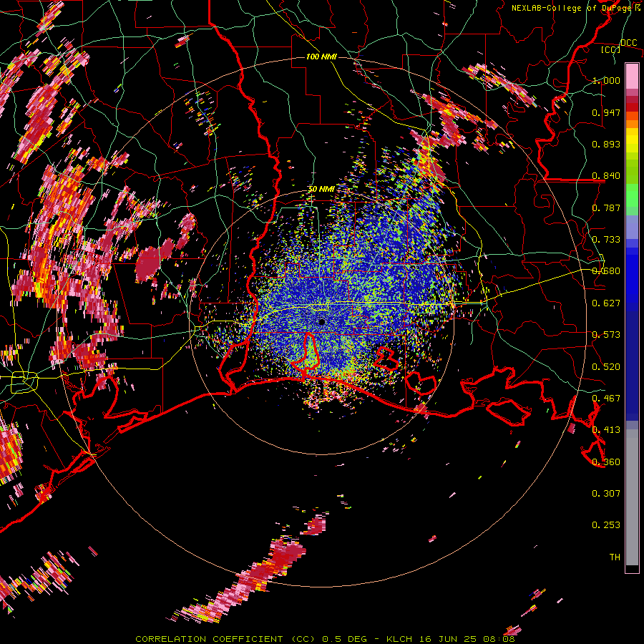The image size is (644, 644).
Task: Select the 0.680 legend value
Action: [x=606, y=271]
